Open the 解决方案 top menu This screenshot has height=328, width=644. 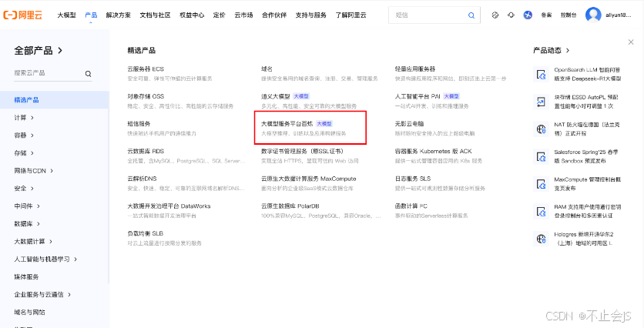119,15
